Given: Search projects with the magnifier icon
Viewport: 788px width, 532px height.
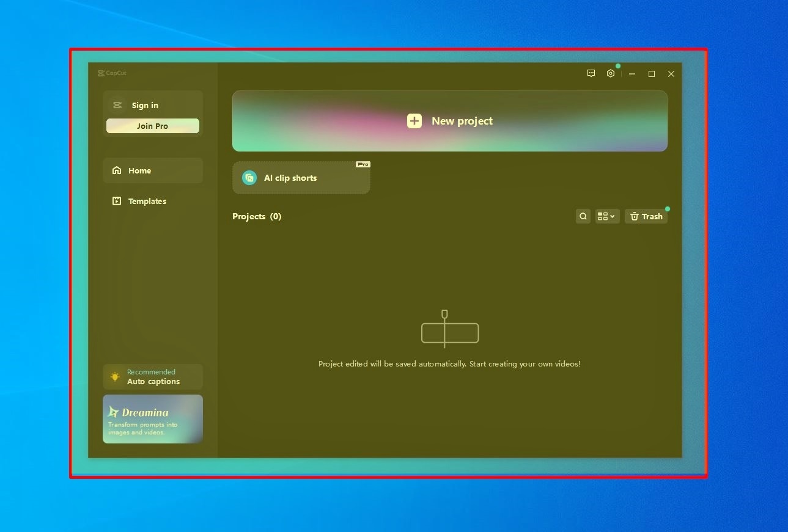Looking at the screenshot, I should coord(583,216).
